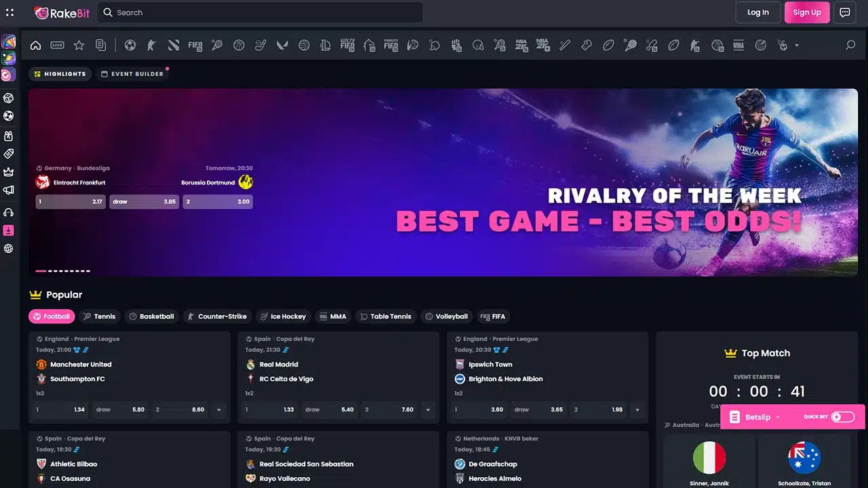This screenshot has height=488, width=868.
Task: Select the basketball icon in sports bar
Action: coord(239,45)
